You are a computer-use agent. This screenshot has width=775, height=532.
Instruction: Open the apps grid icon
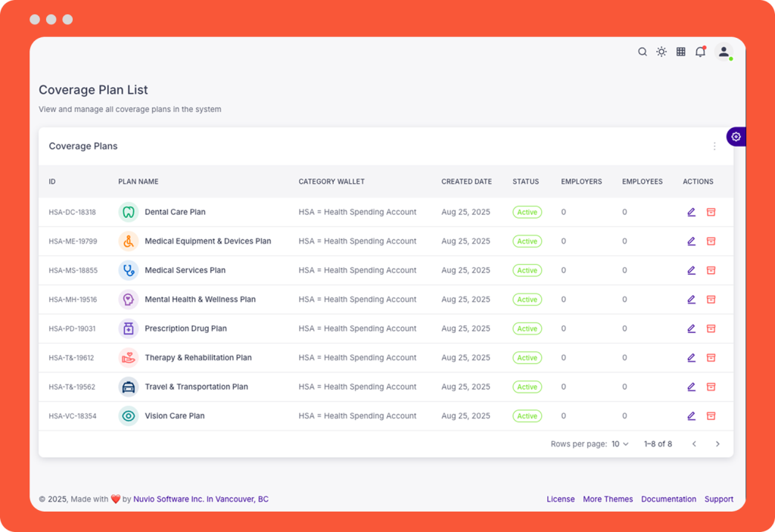pos(681,52)
